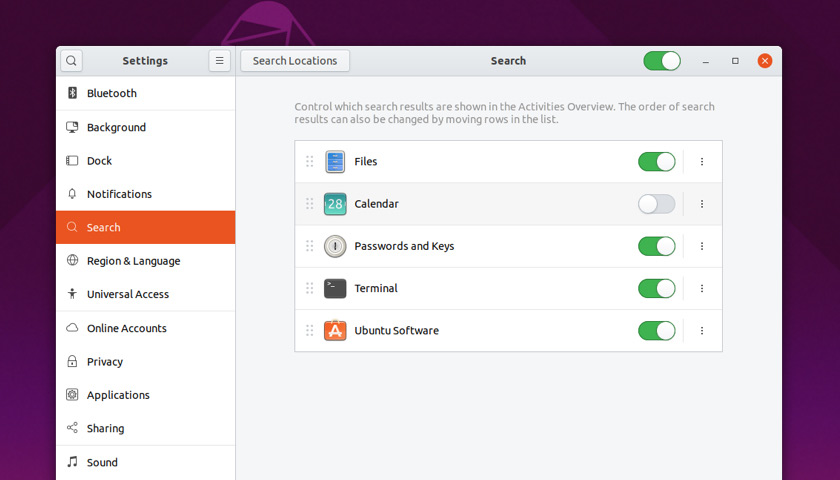Click the drag handle for Calendar row
The width and height of the screenshot is (840, 480).
coord(310,204)
